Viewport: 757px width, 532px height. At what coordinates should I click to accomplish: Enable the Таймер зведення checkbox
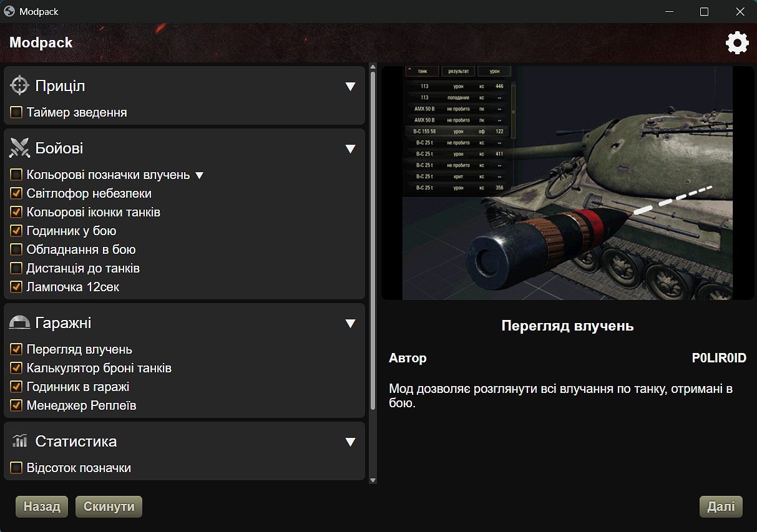[16, 113]
